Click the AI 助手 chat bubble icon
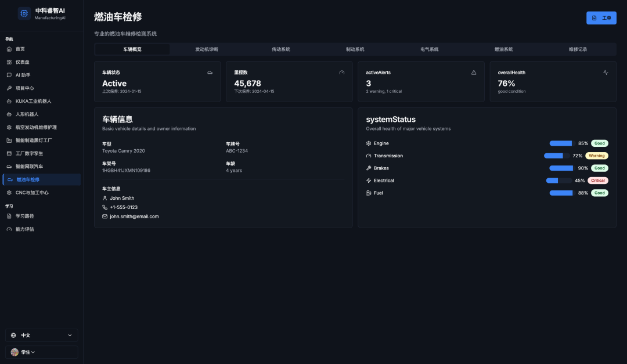This screenshot has height=364, width=627. click(x=9, y=75)
